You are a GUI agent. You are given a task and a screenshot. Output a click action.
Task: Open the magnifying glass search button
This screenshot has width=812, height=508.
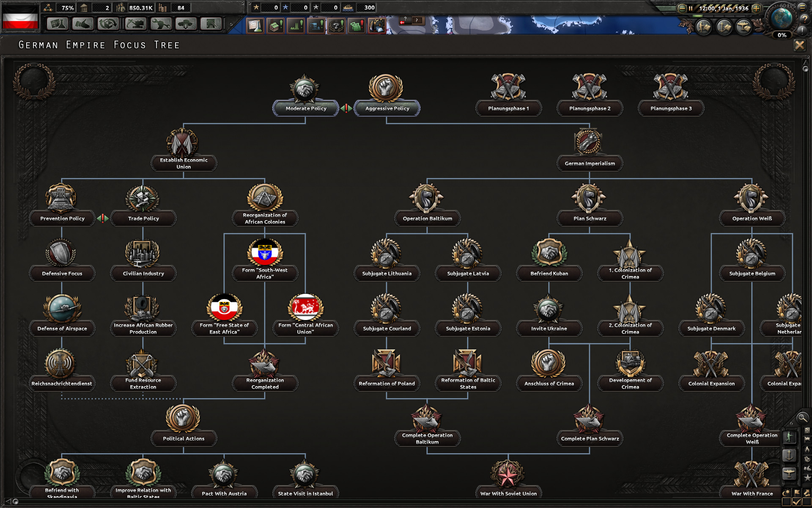pyautogui.click(x=802, y=418)
